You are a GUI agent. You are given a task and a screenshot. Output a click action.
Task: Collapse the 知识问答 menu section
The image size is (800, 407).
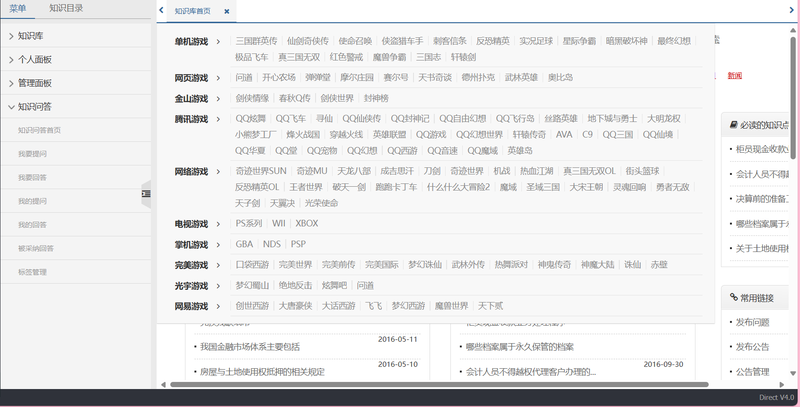(76, 107)
